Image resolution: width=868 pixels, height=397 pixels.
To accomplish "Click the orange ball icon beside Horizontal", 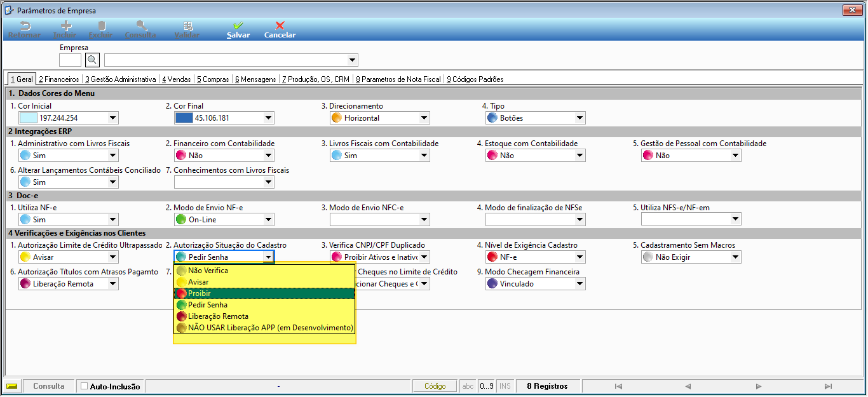I will [337, 118].
